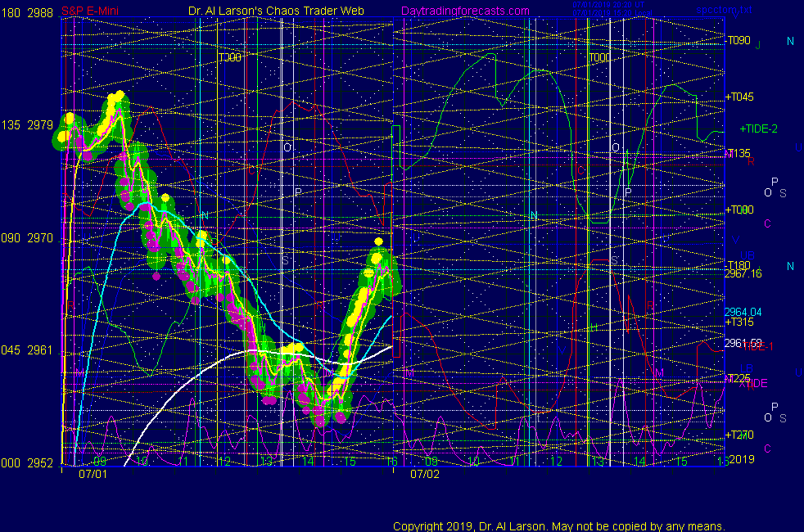Screen dimensions: 804x532
Task: Select the spcctom.txt file name
Action: [x=725, y=10]
